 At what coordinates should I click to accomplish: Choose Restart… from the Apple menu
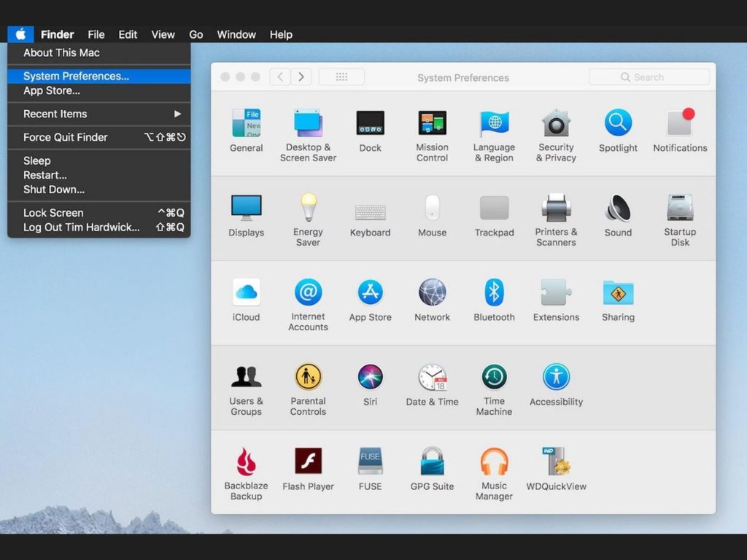click(x=99, y=175)
